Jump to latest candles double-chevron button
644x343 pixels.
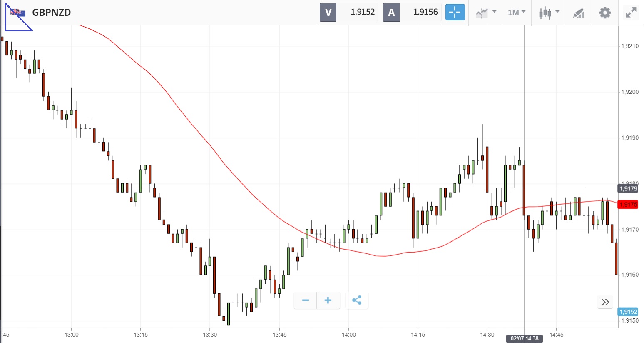(605, 302)
